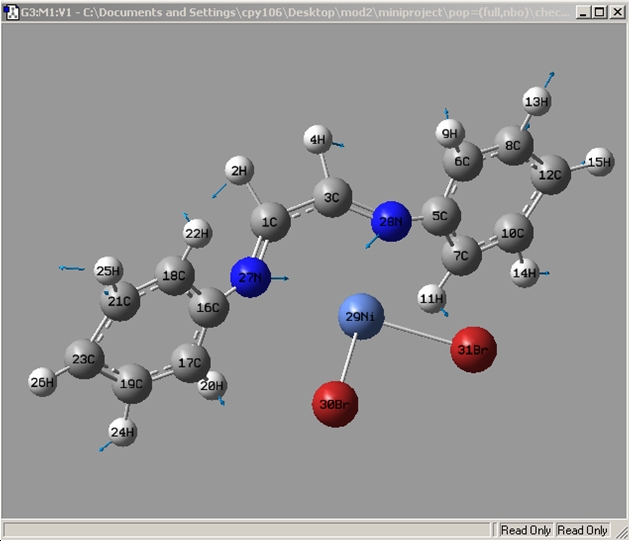Pick hydrogen atom 15H
630x541 pixels.
click(x=599, y=162)
